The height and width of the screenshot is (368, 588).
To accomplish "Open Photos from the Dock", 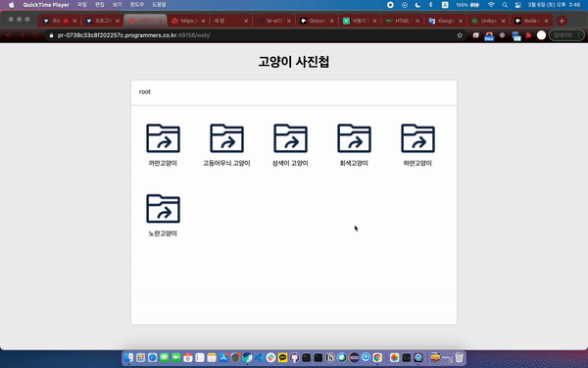I will (x=394, y=358).
